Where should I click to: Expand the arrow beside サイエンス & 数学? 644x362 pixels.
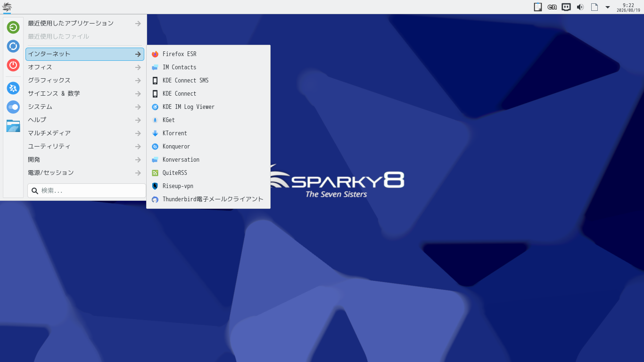click(138, 94)
